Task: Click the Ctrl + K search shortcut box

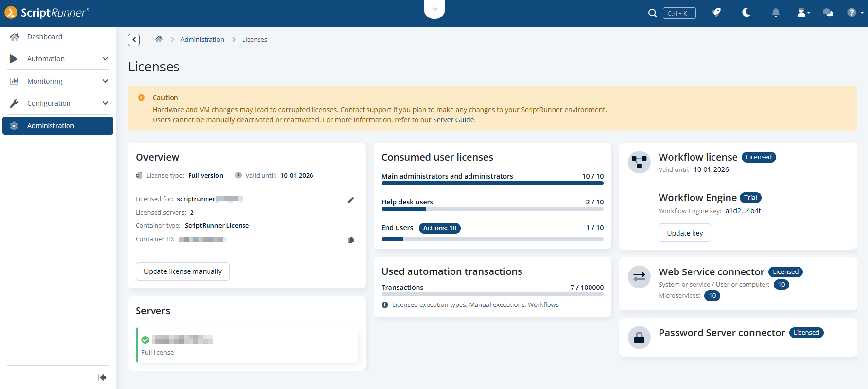Action: (x=679, y=13)
